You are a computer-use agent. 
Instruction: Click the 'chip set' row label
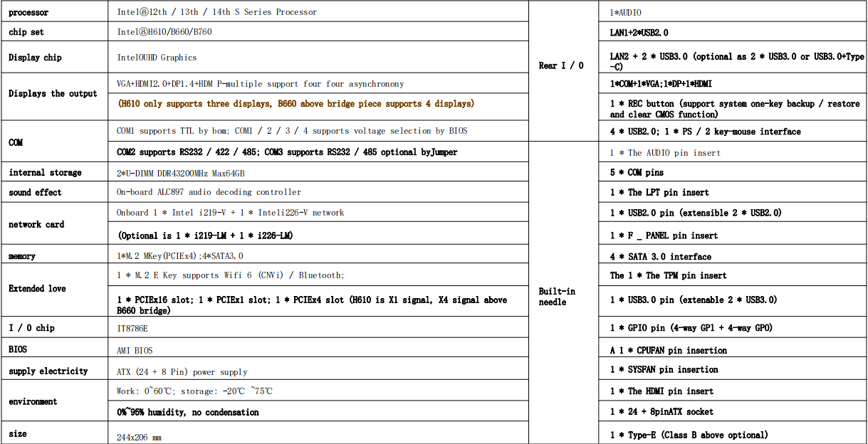[26, 32]
